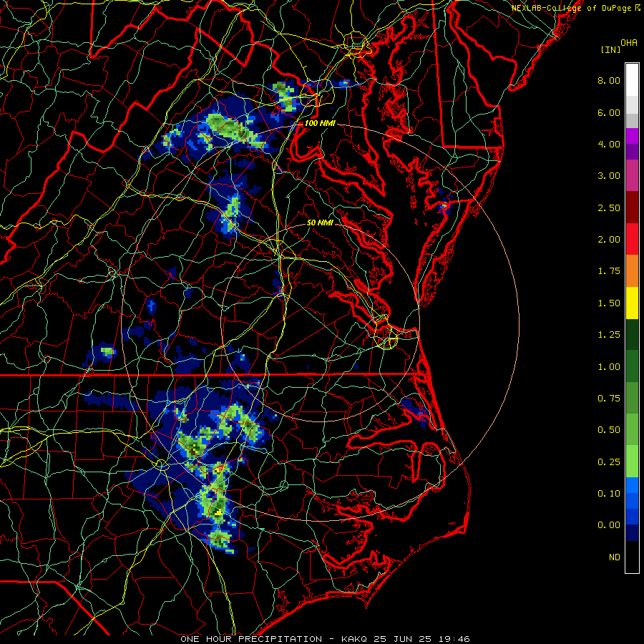644x644 pixels.
Task: Select the 1.25 legend value
Action: tap(609, 335)
